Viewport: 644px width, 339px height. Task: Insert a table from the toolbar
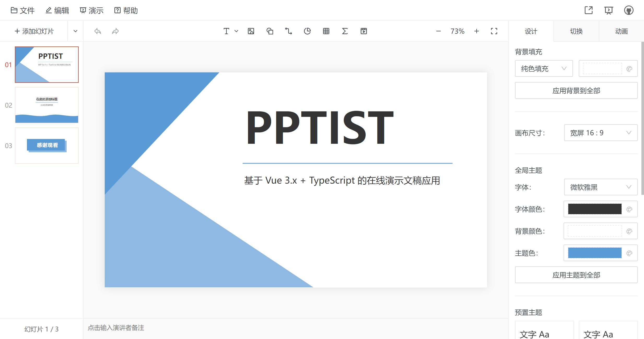pyautogui.click(x=326, y=31)
